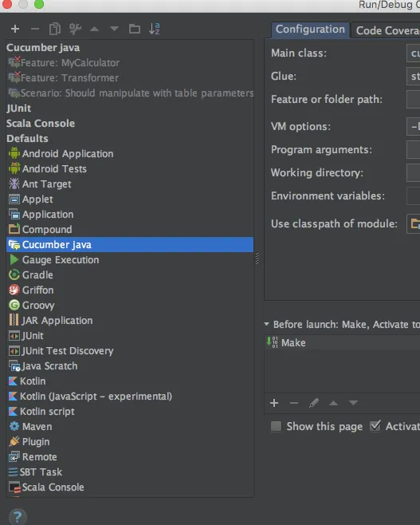Click the Main class input field
Viewport: 420px width, 525px height.
414,53
